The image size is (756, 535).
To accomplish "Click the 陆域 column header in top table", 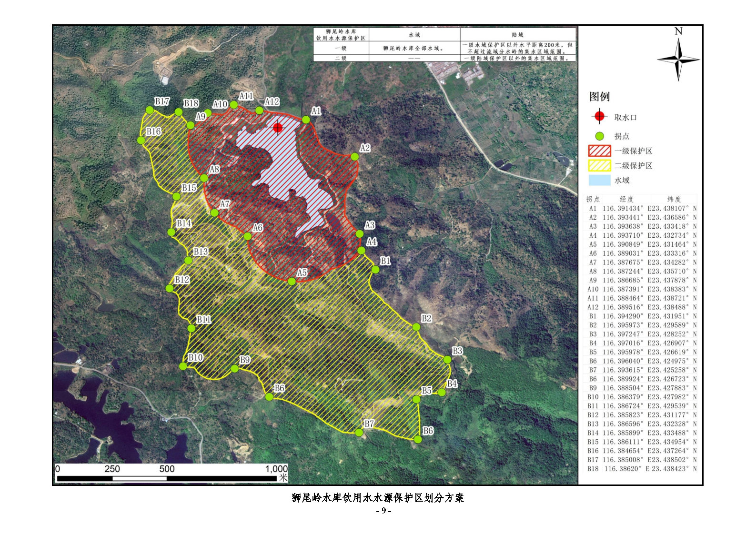I will 518,35.
